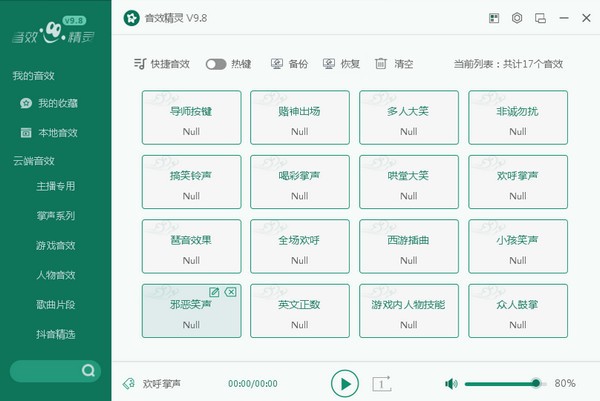Play the 小孩笑声 sound card
This screenshot has width=600, height=401.
(518, 246)
